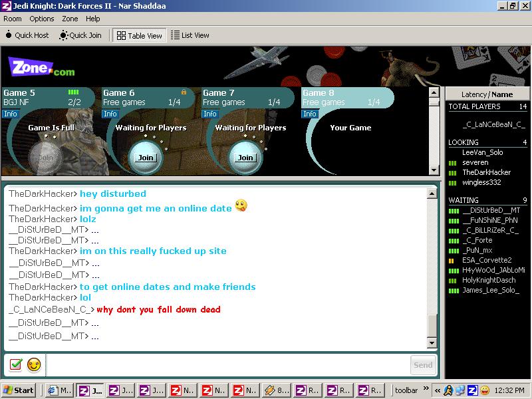Select player wingless332
This screenshot has height=399, width=532.
tap(481, 182)
